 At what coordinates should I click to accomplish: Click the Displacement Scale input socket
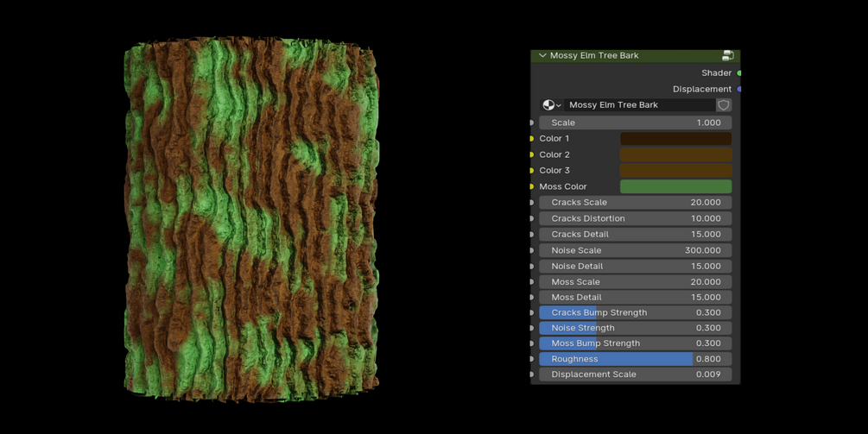532,374
